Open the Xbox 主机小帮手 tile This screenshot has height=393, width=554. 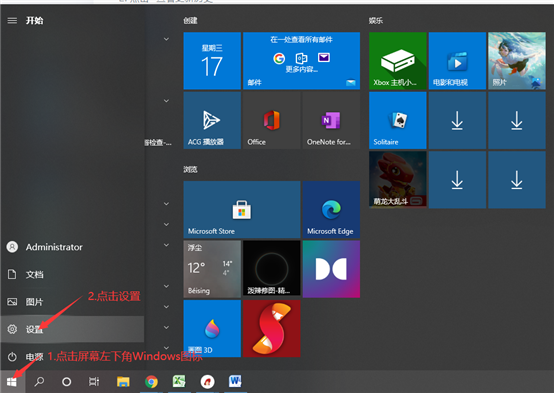(x=397, y=60)
